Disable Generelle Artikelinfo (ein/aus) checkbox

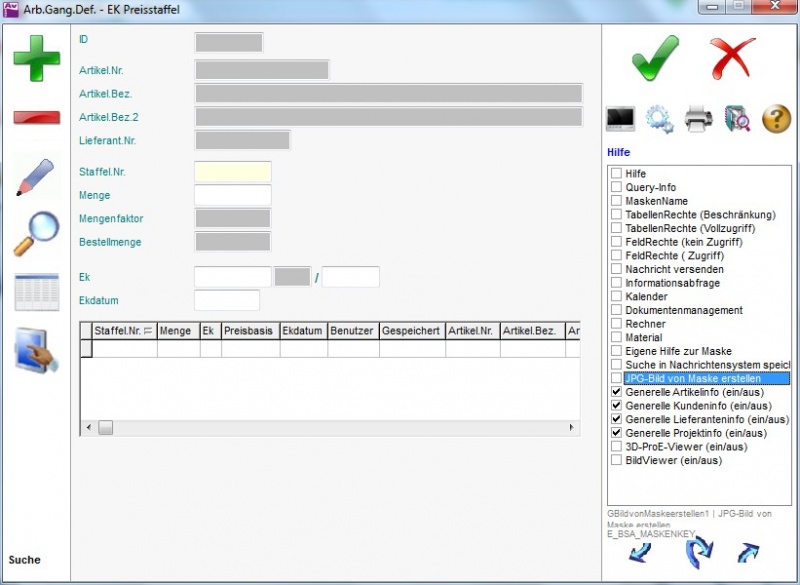point(616,393)
